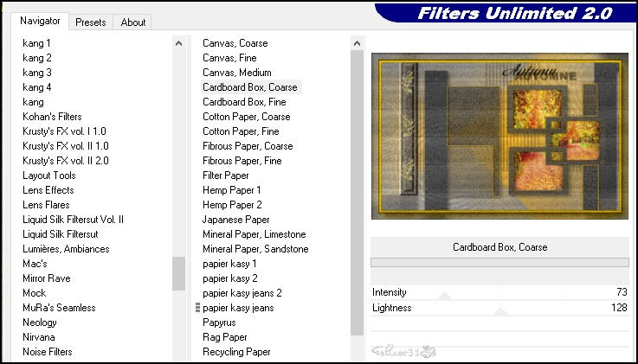Click scroll-up arrow in effects list
The width and height of the screenshot is (638, 364).
click(357, 43)
